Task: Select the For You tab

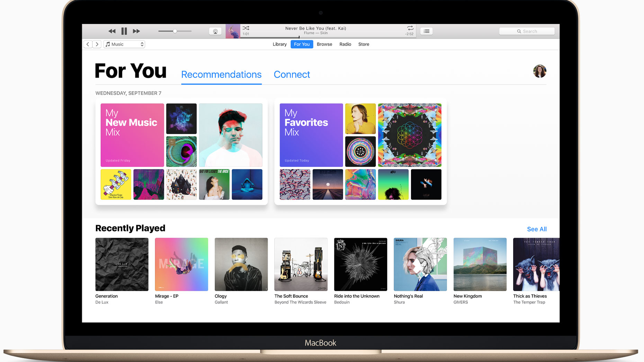Action: [302, 44]
